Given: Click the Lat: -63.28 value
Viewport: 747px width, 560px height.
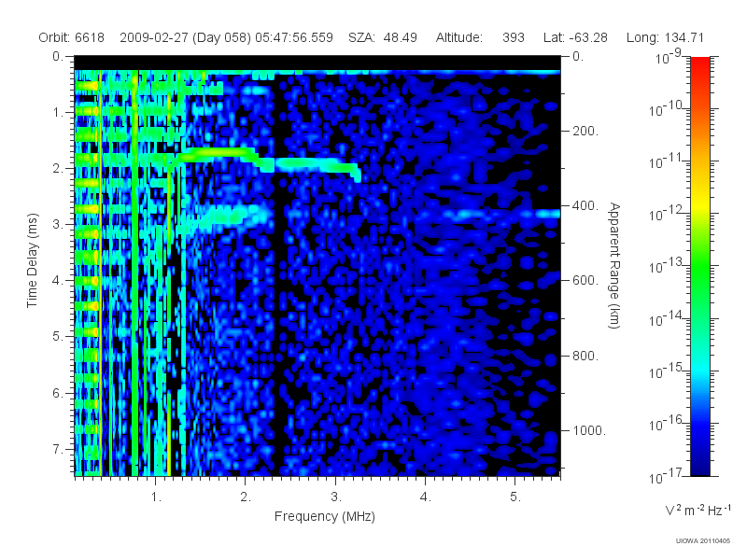Looking at the screenshot, I should [575, 37].
